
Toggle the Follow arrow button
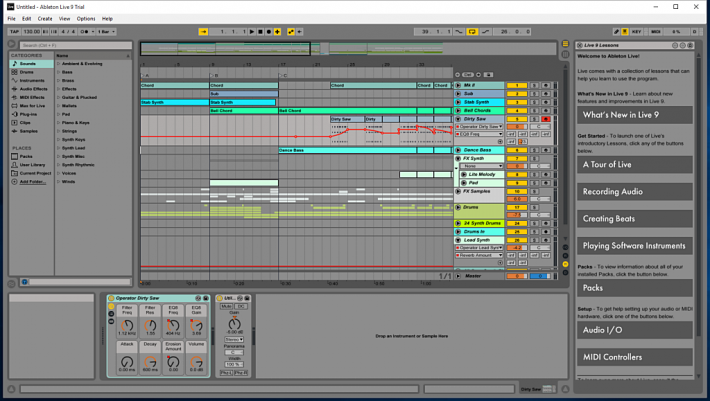coord(203,32)
